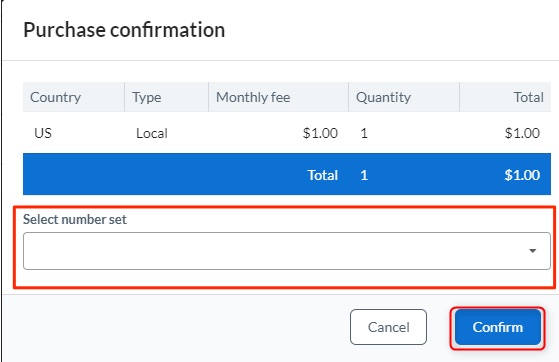The image size is (559, 362).
Task: Select the Local type cell
Action: (x=152, y=133)
